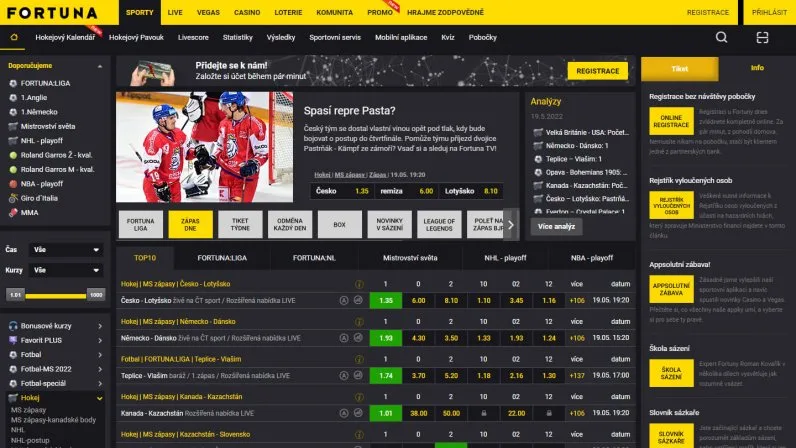Viewport: 796px width, 448px height.
Task: Toggle odds 5.20 for Vlašim win
Action: point(451,376)
